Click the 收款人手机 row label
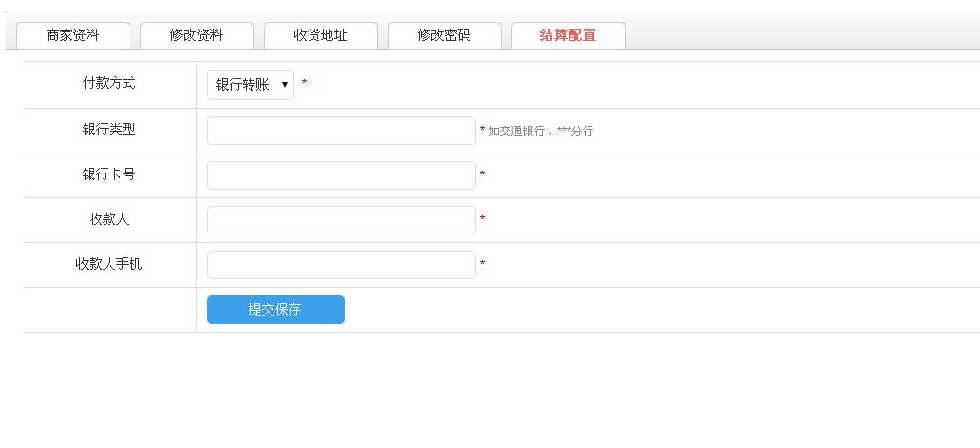The height and width of the screenshot is (448, 980). (110, 264)
